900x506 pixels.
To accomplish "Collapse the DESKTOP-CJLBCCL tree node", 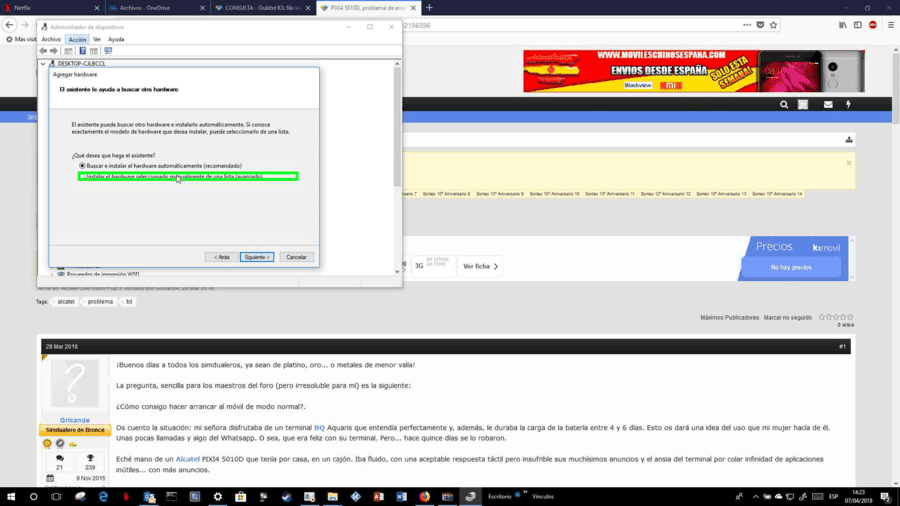I will pyautogui.click(x=43, y=64).
